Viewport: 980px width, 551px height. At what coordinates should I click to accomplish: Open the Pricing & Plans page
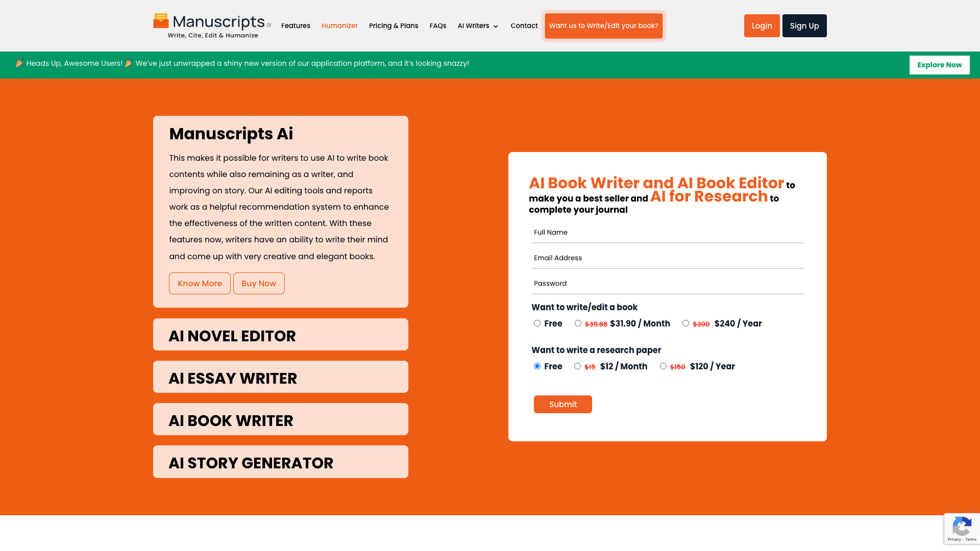pyautogui.click(x=393, y=26)
